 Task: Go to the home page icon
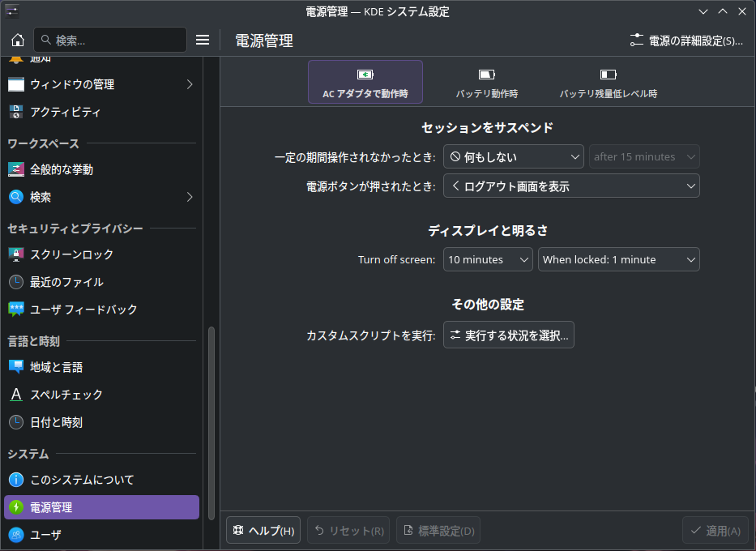coord(18,40)
